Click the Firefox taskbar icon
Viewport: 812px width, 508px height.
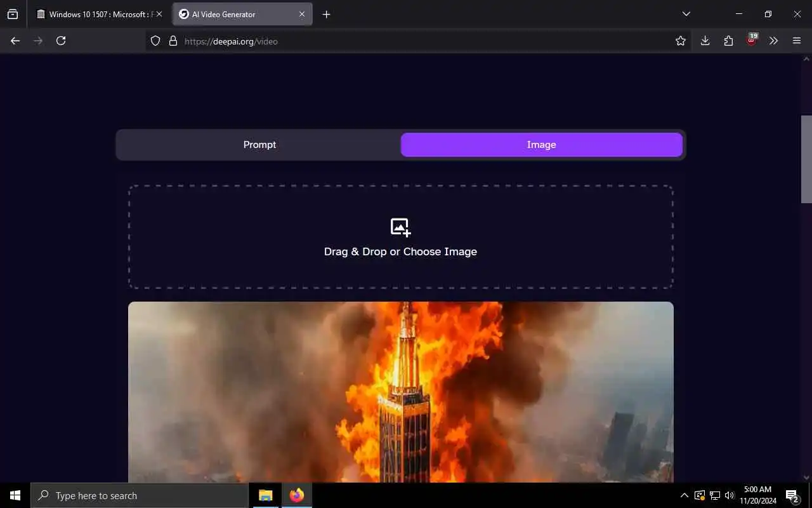(296, 495)
